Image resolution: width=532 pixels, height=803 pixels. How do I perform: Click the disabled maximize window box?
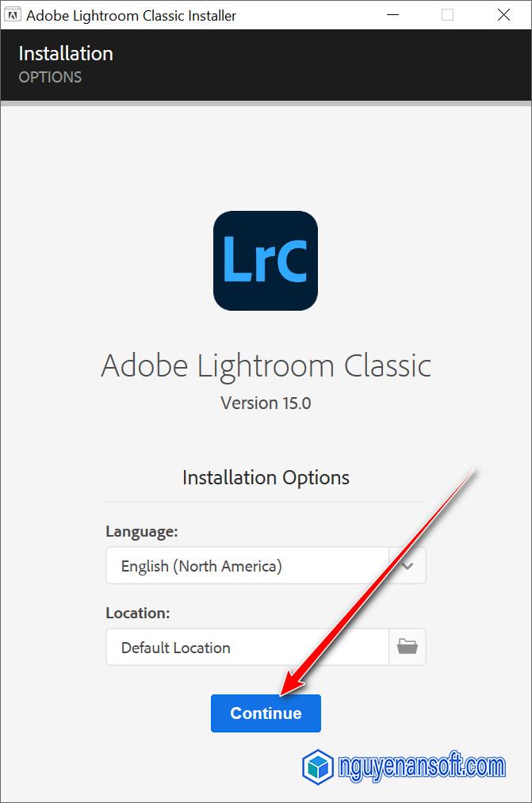click(447, 15)
